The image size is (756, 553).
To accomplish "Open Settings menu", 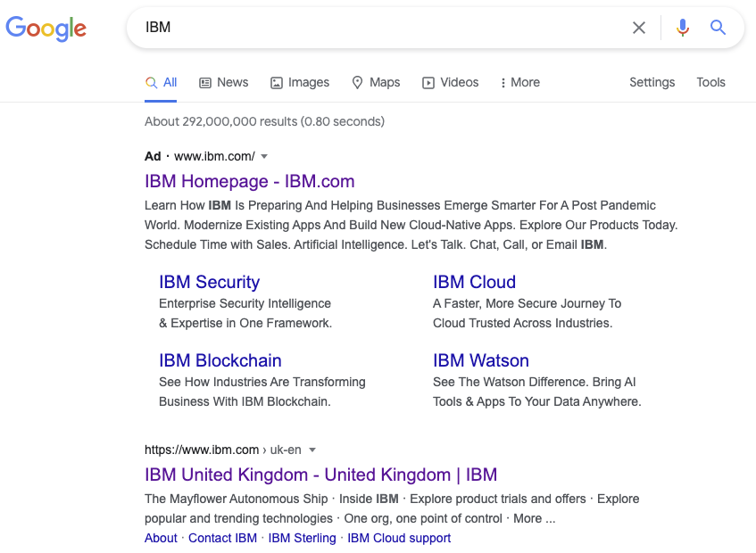I will [x=652, y=82].
